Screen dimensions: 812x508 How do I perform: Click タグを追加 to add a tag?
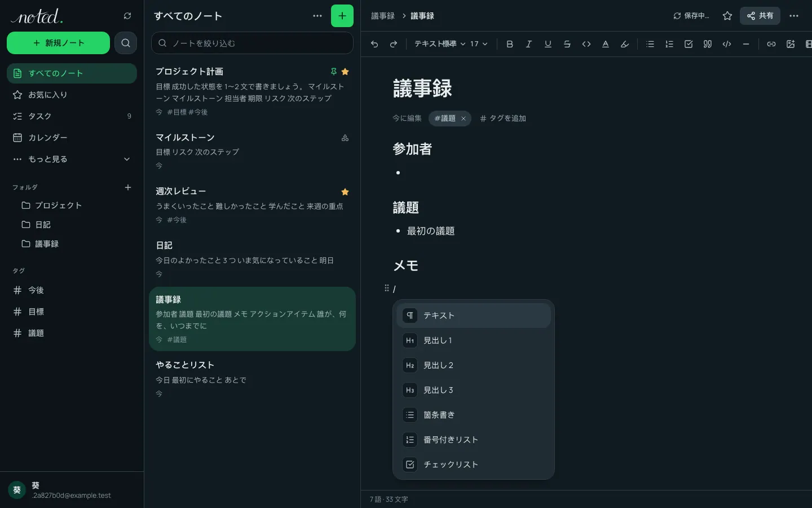tap(503, 119)
